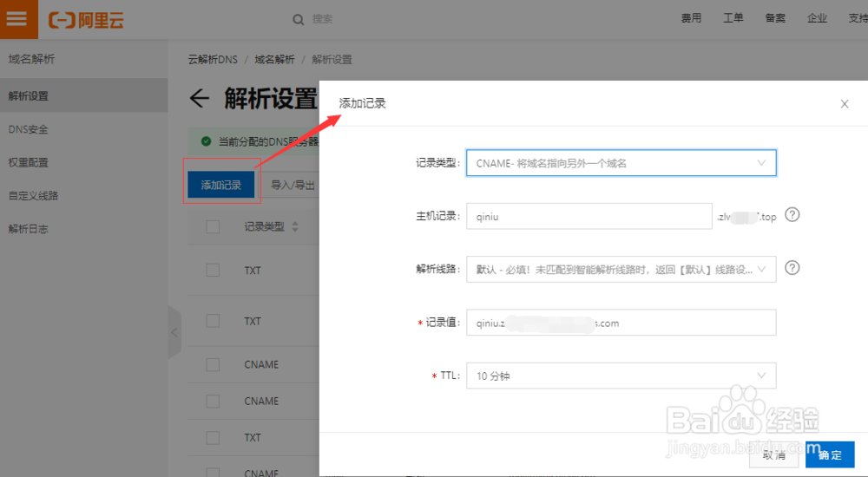Click the 取消 button

pyautogui.click(x=774, y=454)
